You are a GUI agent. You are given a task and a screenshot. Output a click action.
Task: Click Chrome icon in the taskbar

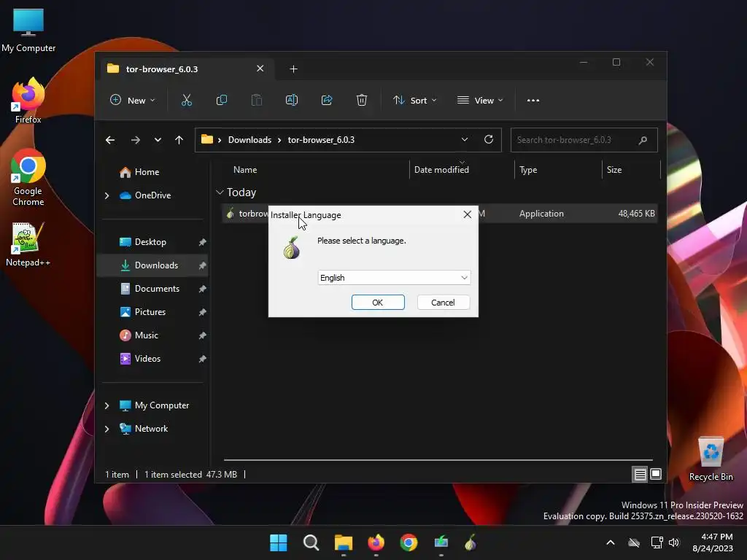(409, 542)
